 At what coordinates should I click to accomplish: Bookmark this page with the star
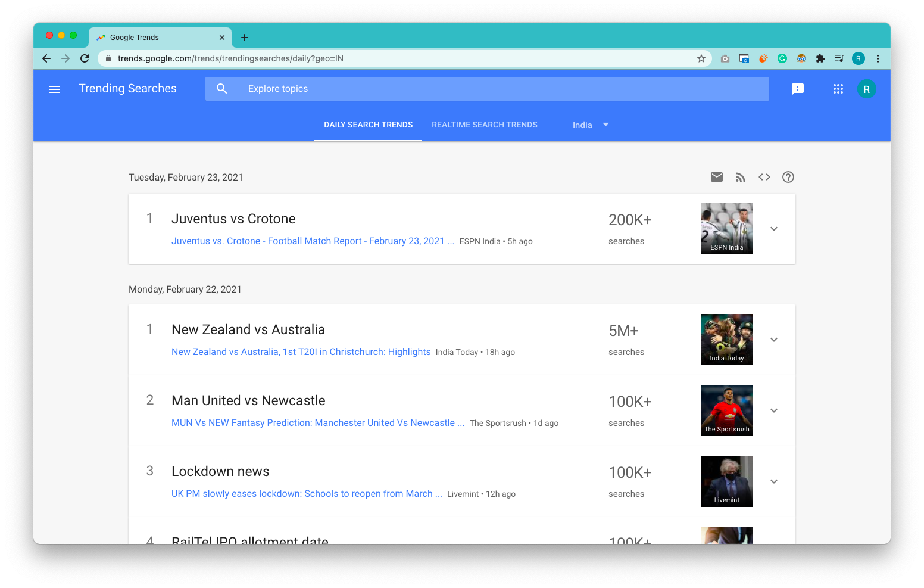pyautogui.click(x=701, y=58)
